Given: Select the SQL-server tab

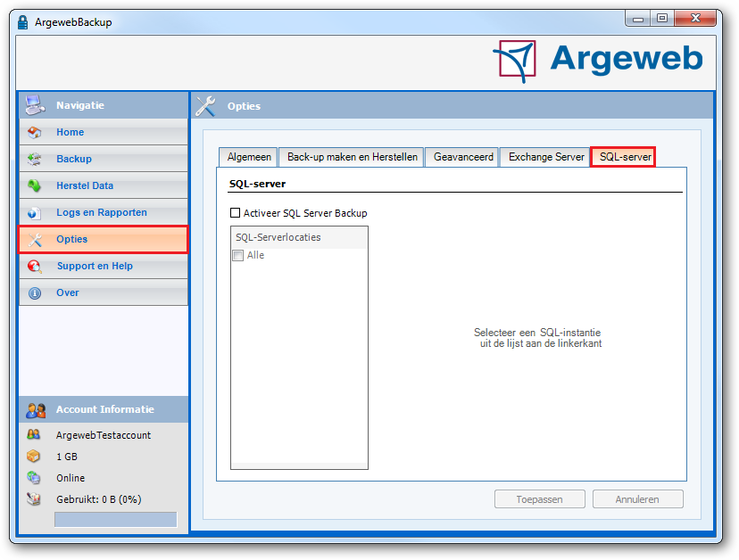Looking at the screenshot, I should pyautogui.click(x=623, y=157).
